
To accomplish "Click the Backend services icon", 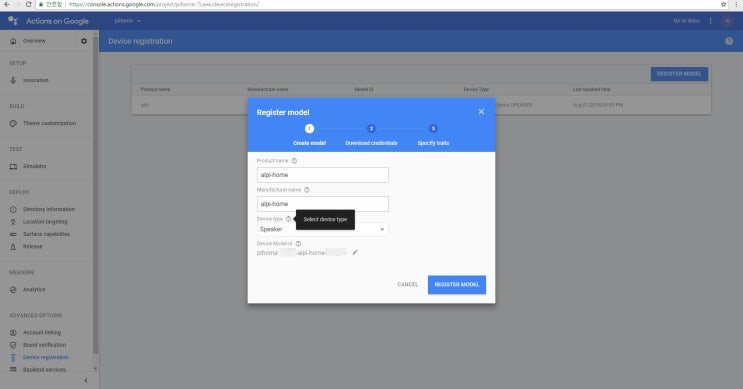I will point(13,370).
